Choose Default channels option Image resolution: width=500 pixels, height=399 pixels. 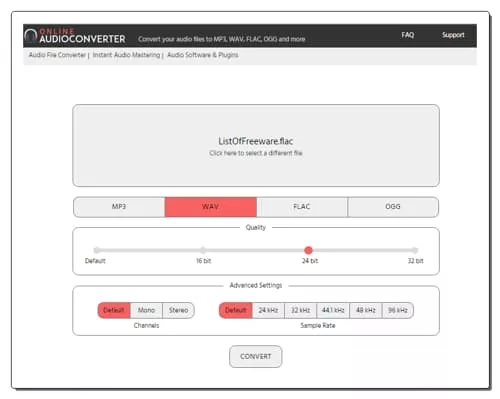coord(114,310)
